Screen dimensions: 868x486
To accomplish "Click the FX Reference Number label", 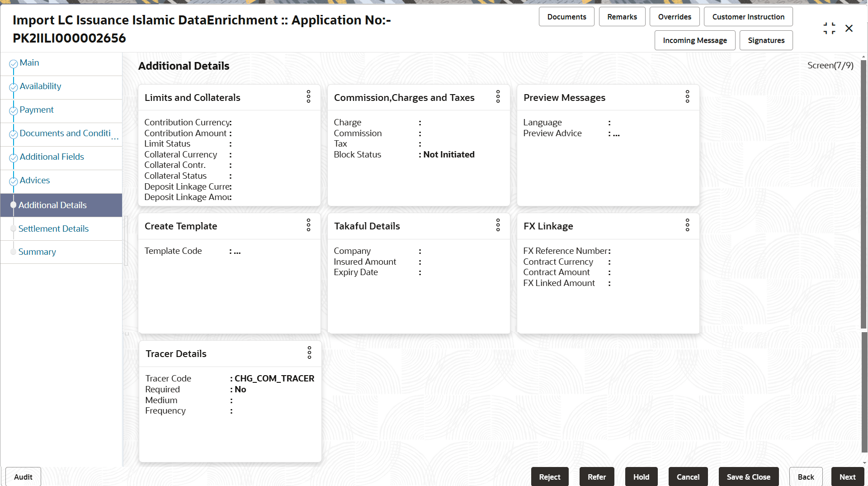I will [x=566, y=251].
